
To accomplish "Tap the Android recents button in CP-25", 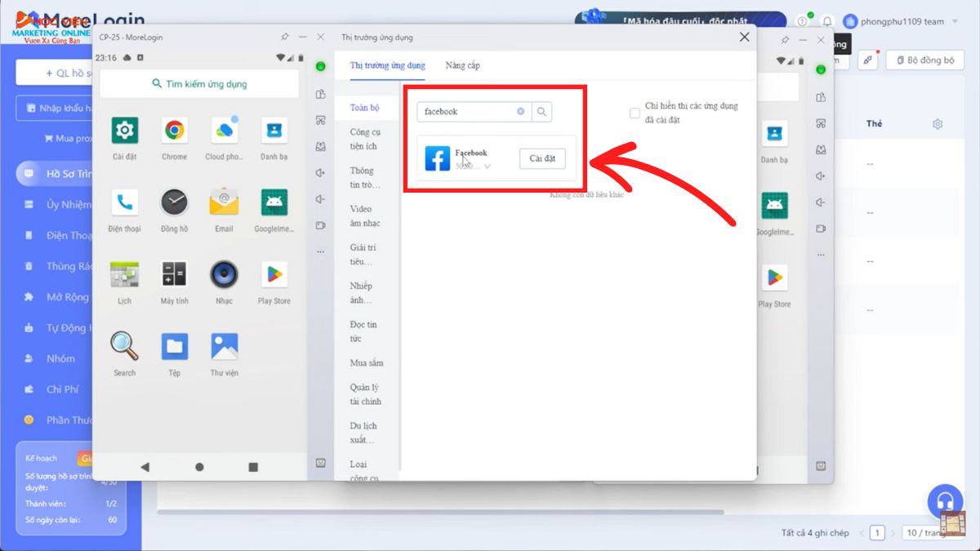I will pos(253,467).
